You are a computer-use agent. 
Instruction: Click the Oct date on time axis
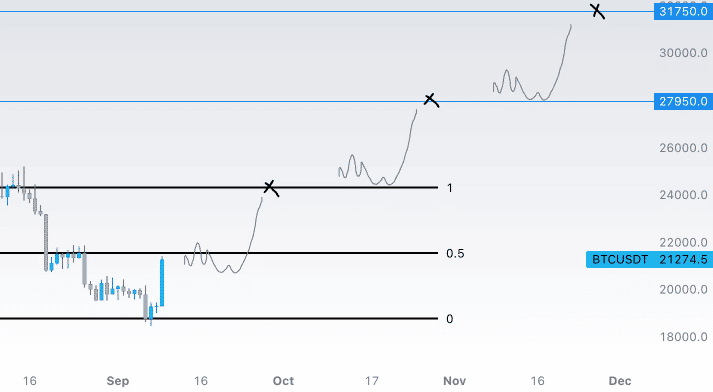point(283,381)
